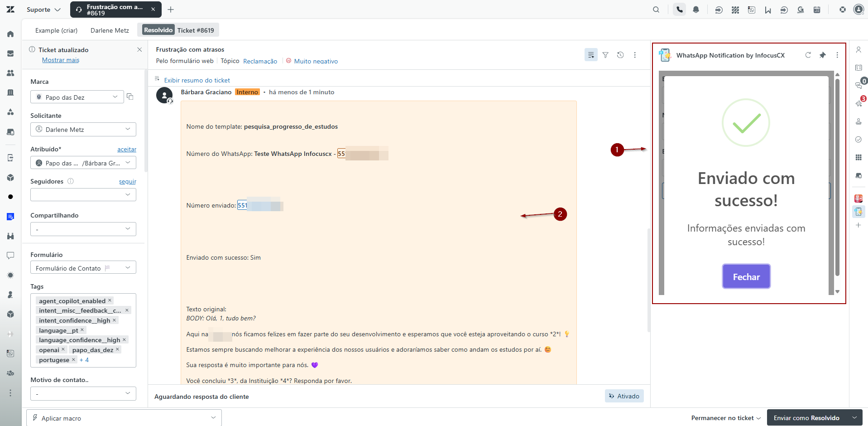Viewport: 868px width, 426px height.
Task: Switch to Example (criar) tab
Action: coord(56,30)
